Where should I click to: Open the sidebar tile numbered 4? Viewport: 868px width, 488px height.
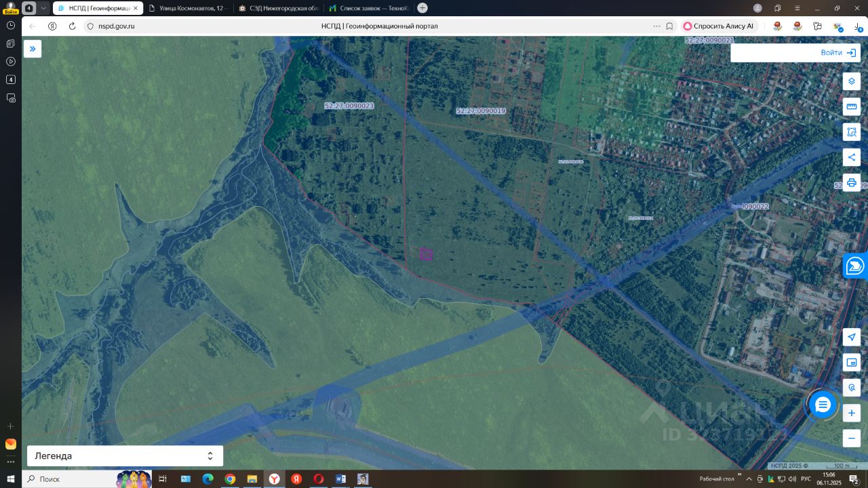11,79
